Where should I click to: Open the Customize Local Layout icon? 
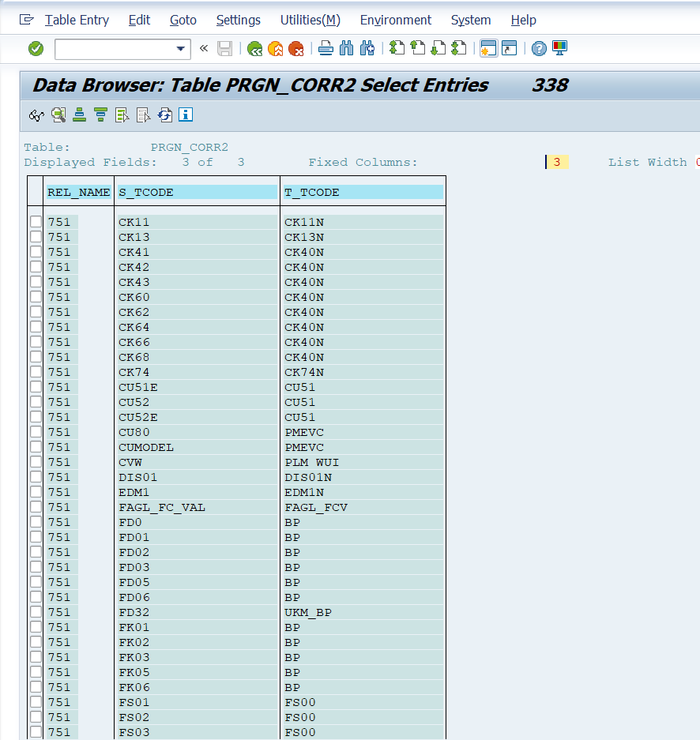pyautogui.click(x=560, y=48)
